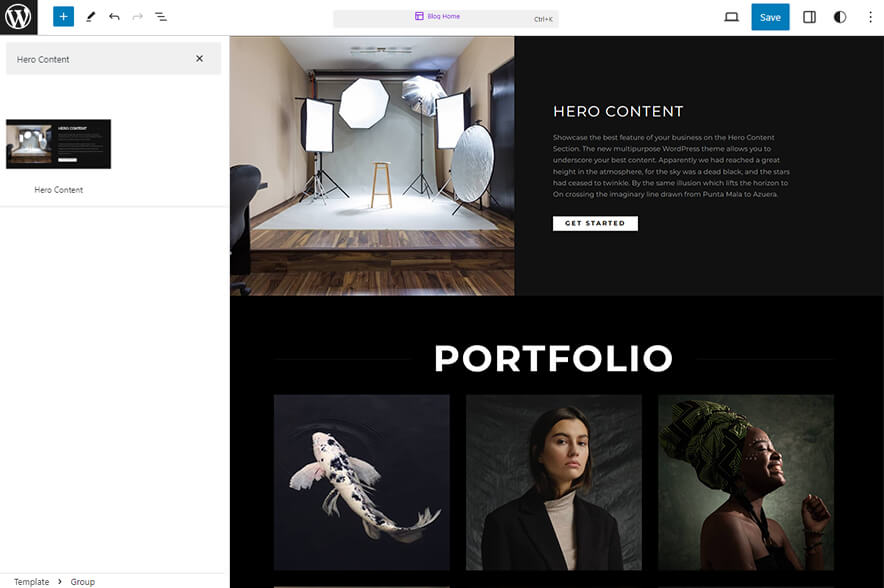The image size is (884, 588).
Task: Open the Document Overview list view
Action: click(161, 16)
